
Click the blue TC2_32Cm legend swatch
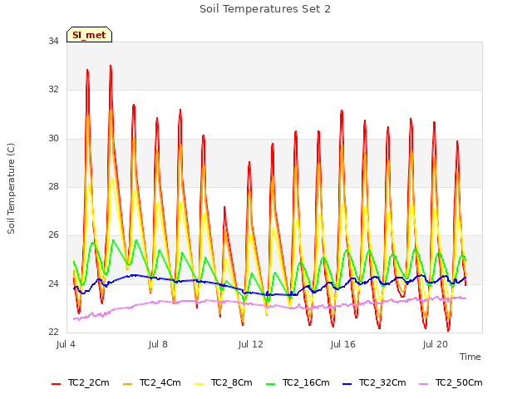pos(347,384)
